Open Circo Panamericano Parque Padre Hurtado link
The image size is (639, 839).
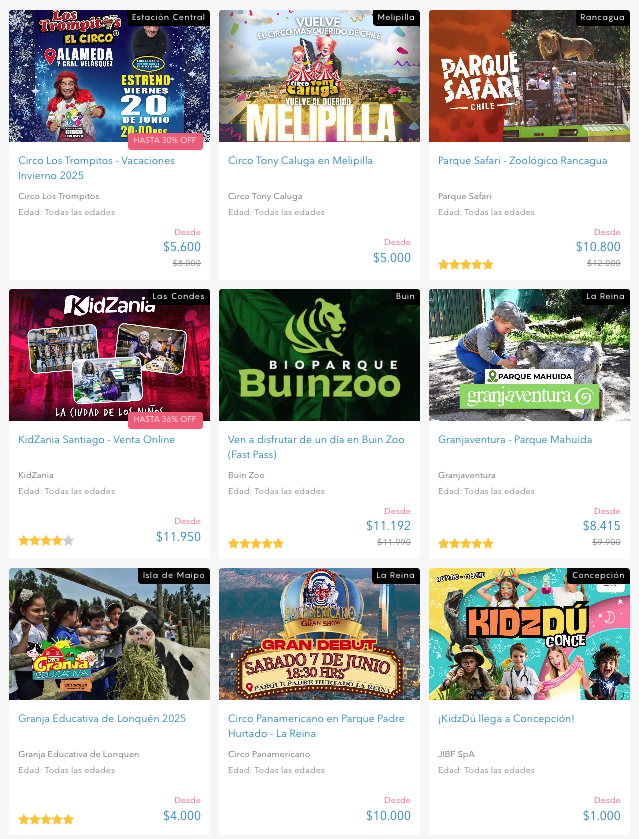tap(316, 726)
